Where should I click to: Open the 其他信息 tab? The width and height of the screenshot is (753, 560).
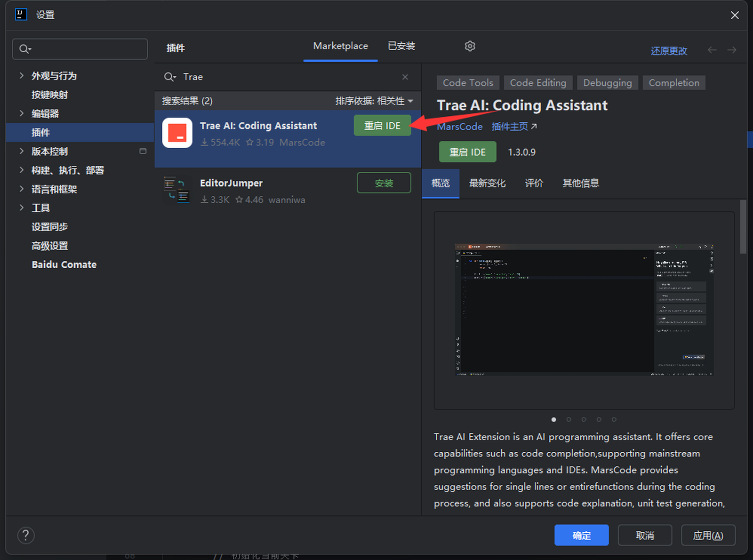[581, 183]
